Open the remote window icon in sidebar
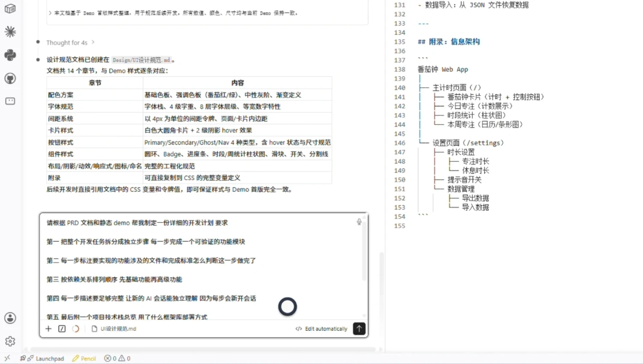This screenshot has width=643, height=364. 10,101
